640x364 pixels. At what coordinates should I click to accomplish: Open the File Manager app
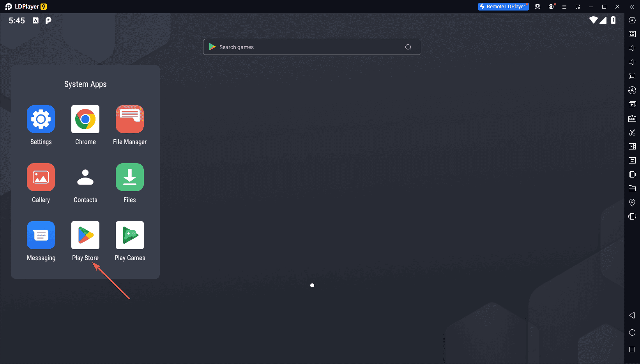point(130,119)
